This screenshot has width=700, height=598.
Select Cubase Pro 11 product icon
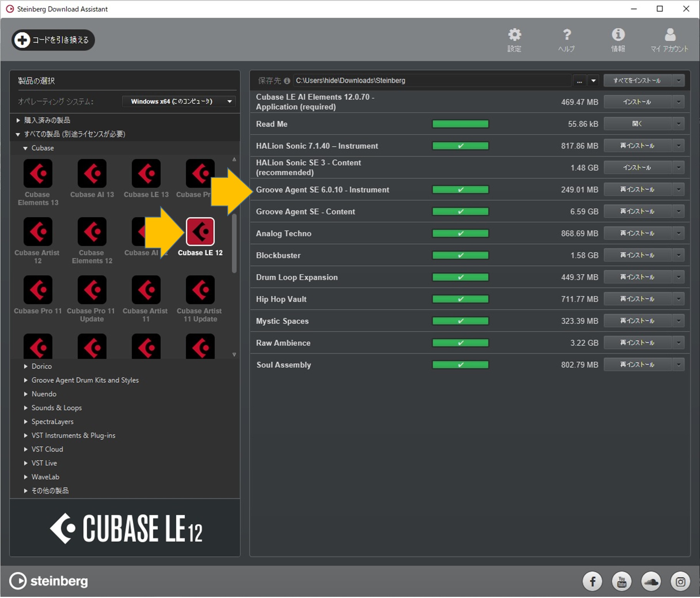[38, 290]
